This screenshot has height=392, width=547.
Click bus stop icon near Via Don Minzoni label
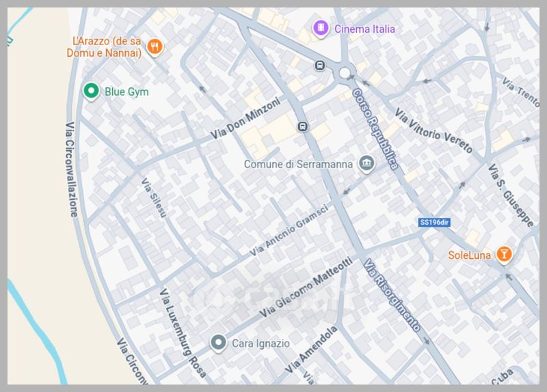click(302, 126)
